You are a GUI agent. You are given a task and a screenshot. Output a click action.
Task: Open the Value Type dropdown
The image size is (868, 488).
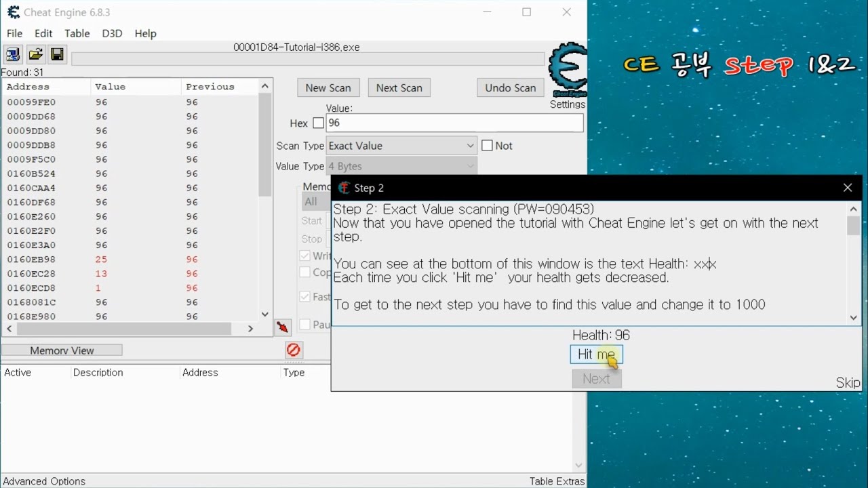pos(401,166)
